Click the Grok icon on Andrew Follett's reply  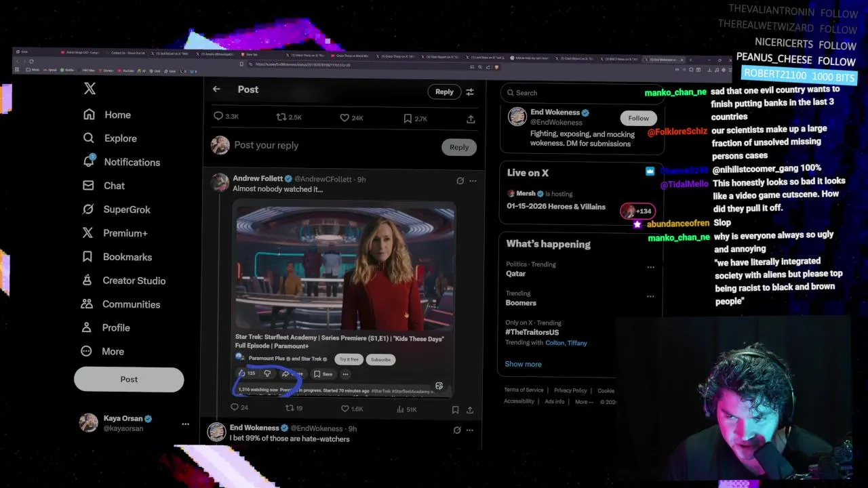coord(460,181)
